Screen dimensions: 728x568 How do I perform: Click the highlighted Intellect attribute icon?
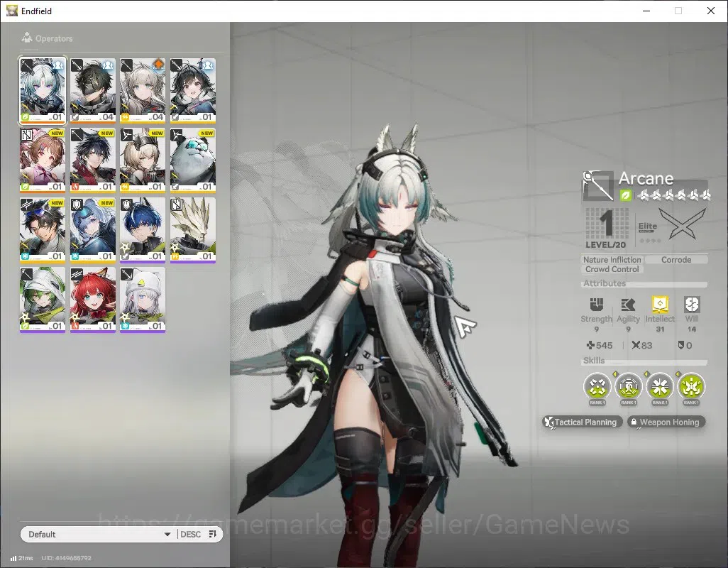pyautogui.click(x=660, y=304)
